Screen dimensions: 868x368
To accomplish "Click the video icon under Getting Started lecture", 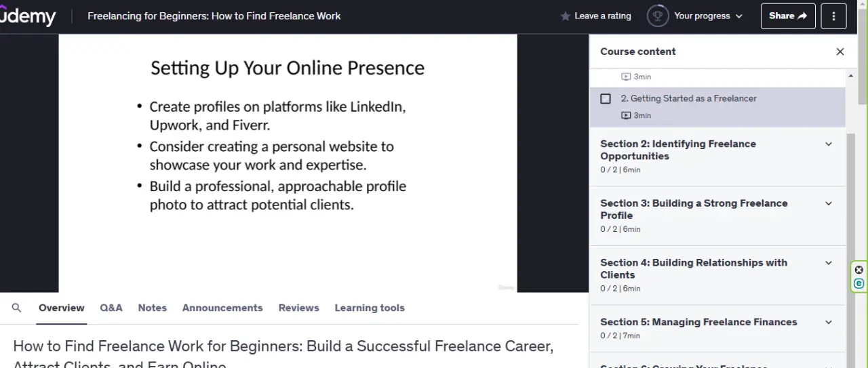I will click(x=626, y=115).
